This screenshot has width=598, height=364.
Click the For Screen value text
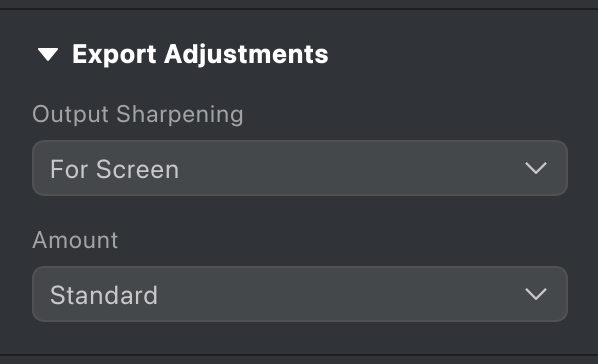(x=114, y=169)
